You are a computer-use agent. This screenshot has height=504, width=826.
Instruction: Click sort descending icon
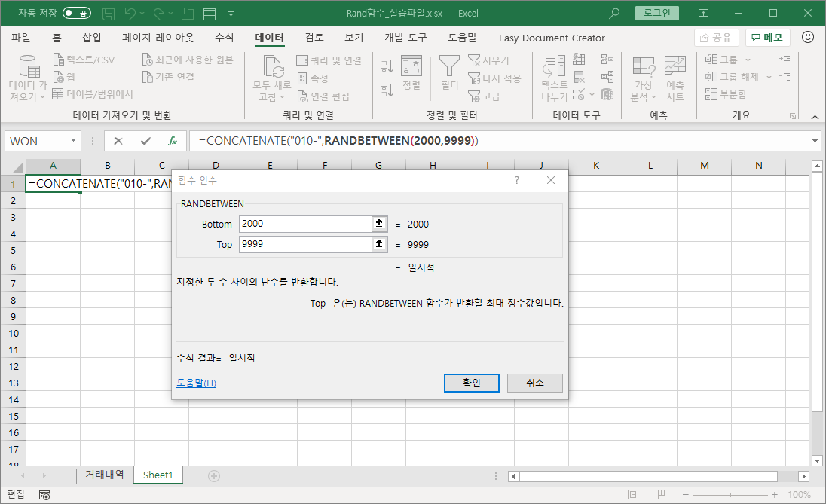tap(387, 90)
